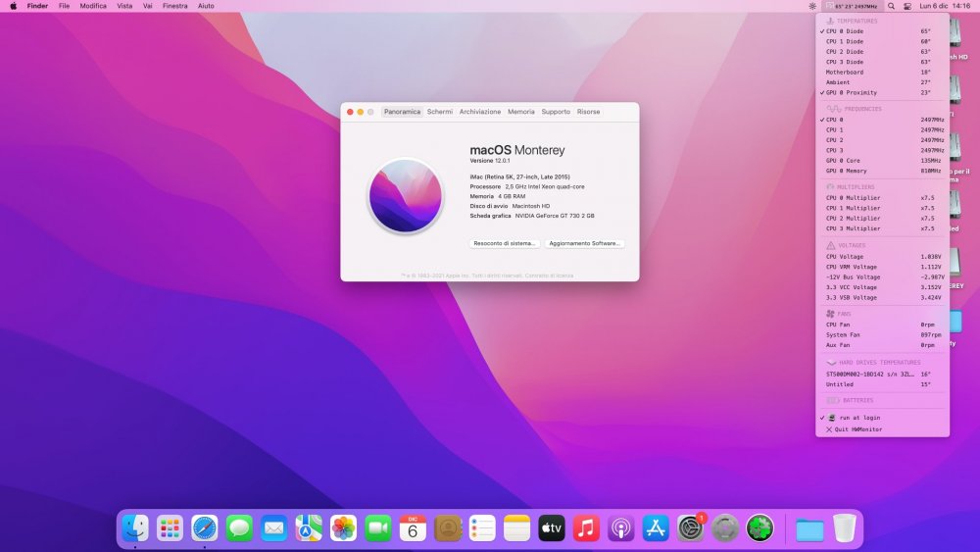Uncheck GPU 0 Proximity temperature
980x552 pixels.
tap(882, 92)
